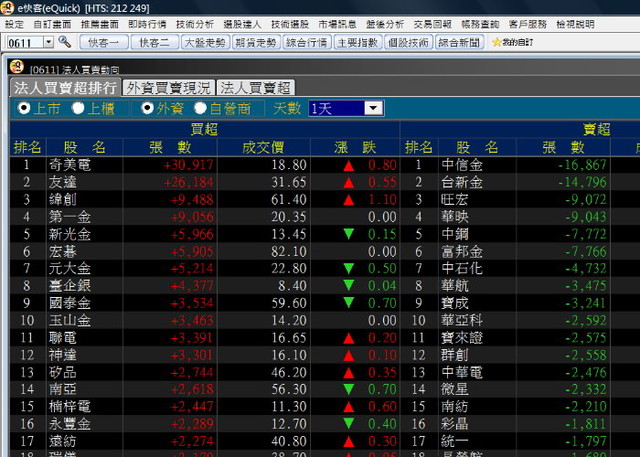Click the 漲跌 column header
The height and width of the screenshot is (457, 640).
tap(355, 147)
